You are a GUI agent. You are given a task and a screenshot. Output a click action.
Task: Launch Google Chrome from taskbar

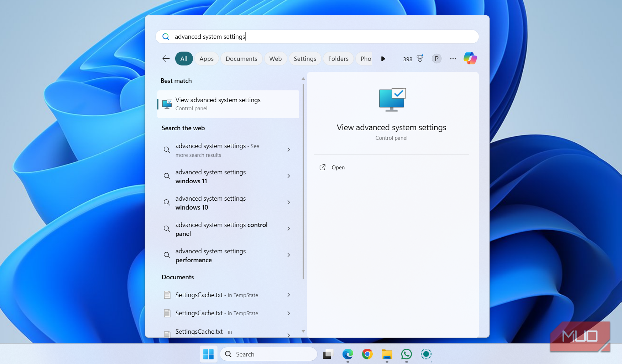(x=367, y=354)
